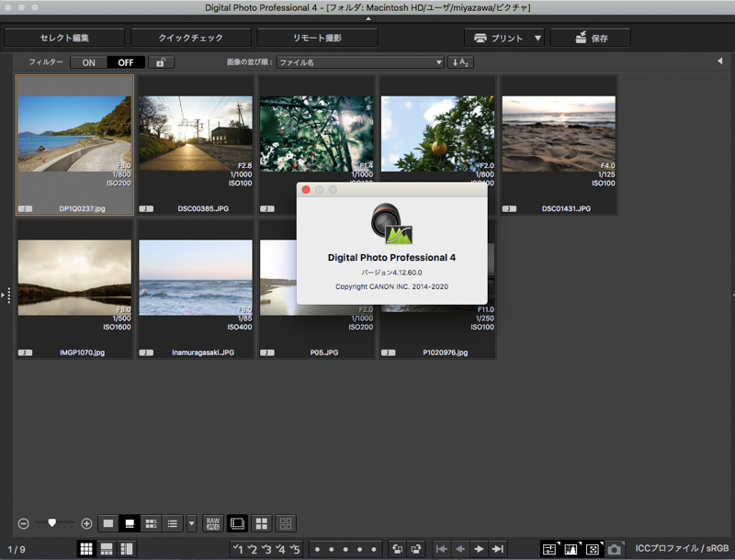
Task: Jump to the last image arrow
Action: (x=499, y=549)
